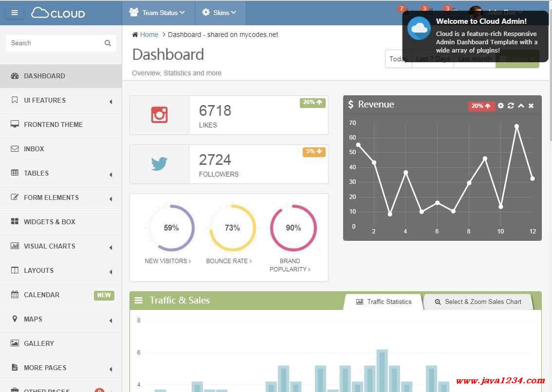Image resolution: width=552 pixels, height=392 pixels.
Task: Expand the Tables submenu arrow
Action: click(111, 175)
